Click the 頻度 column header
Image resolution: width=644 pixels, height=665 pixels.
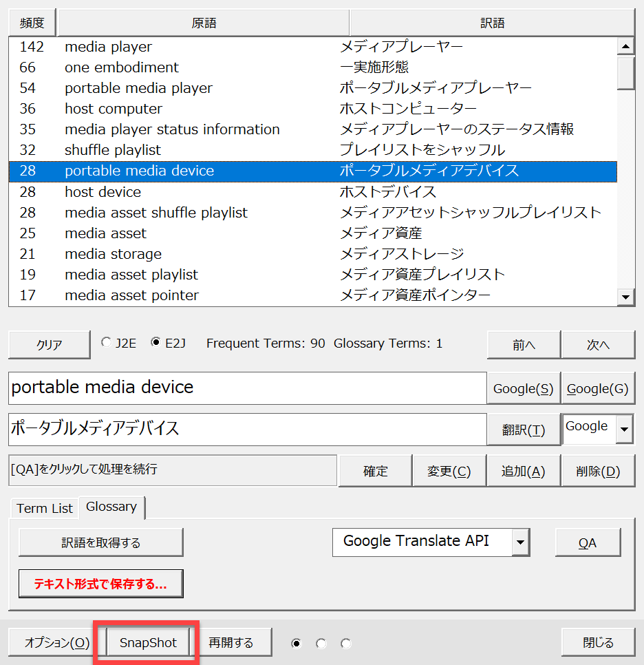32,23
